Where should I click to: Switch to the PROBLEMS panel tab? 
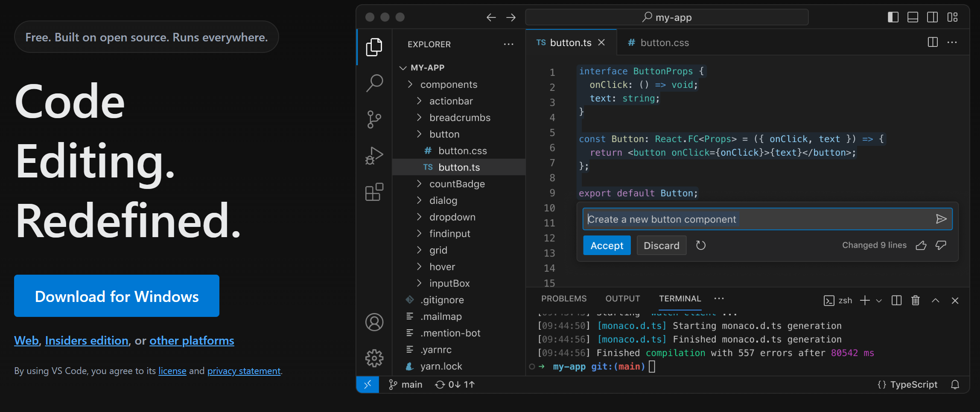(564, 299)
